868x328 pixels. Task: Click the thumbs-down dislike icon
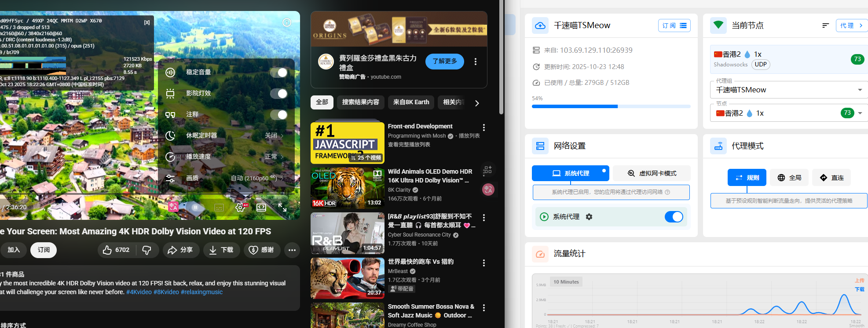(147, 250)
